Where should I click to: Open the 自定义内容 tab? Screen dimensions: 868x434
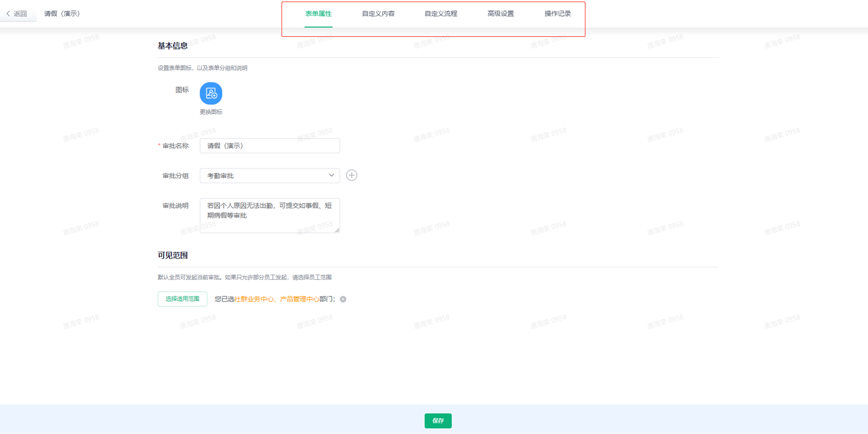pyautogui.click(x=378, y=13)
